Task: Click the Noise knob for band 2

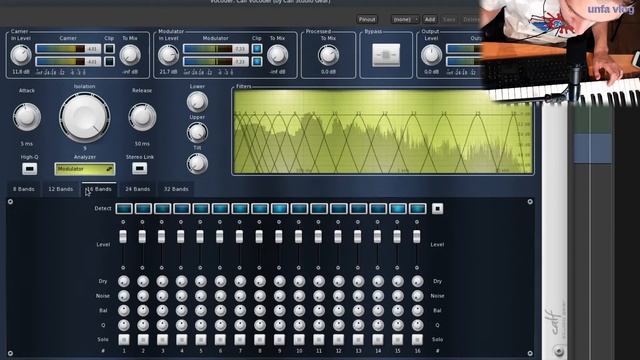Action: (143, 296)
